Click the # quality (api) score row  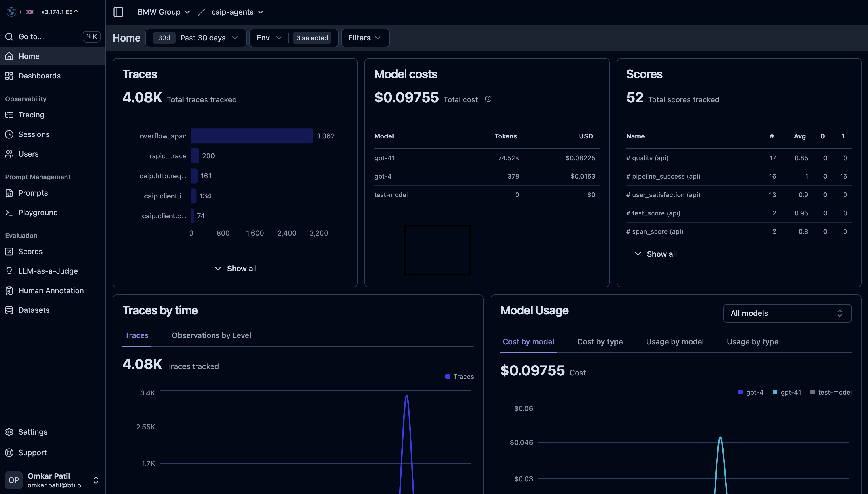pos(739,158)
